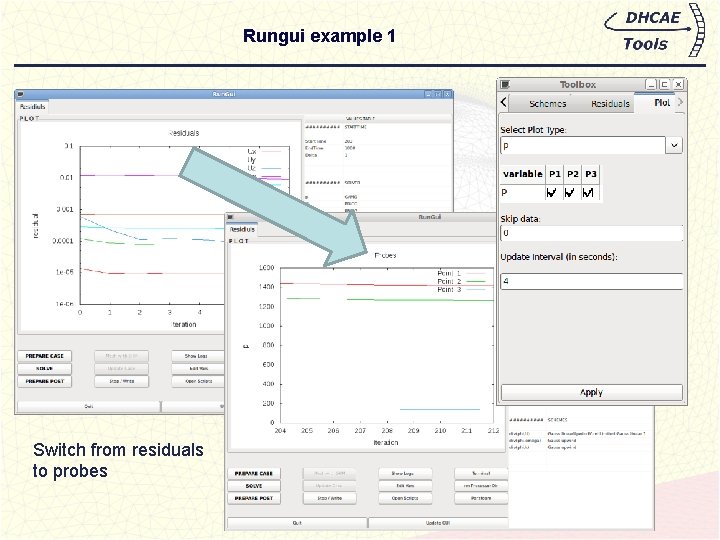Select Residuals tab in front RunGui window

[242, 229]
